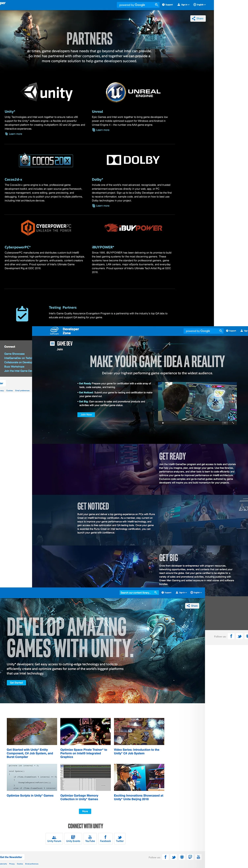The width and height of the screenshot is (248, 868).
Task: Open the Testing Partners heading
Action: pyautogui.click(x=63, y=308)
